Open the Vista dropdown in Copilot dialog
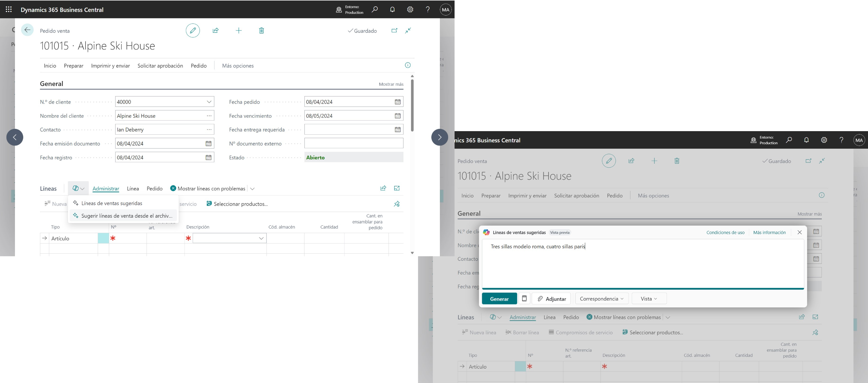Screen dimensions: 868x383 pos(649,298)
